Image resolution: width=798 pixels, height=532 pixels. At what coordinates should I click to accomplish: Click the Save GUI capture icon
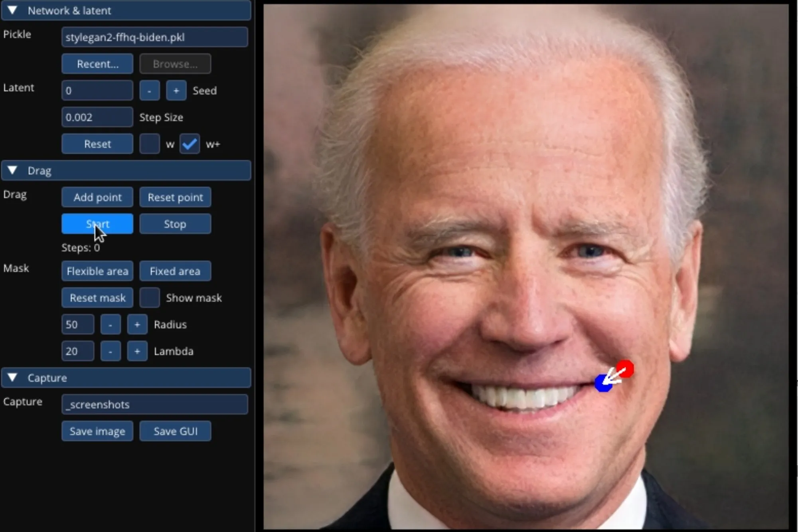coord(174,431)
